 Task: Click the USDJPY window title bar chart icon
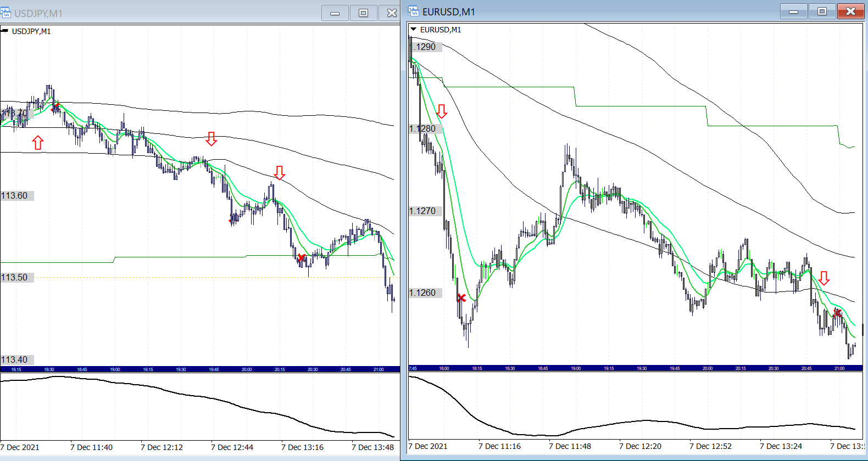pyautogui.click(x=6, y=13)
